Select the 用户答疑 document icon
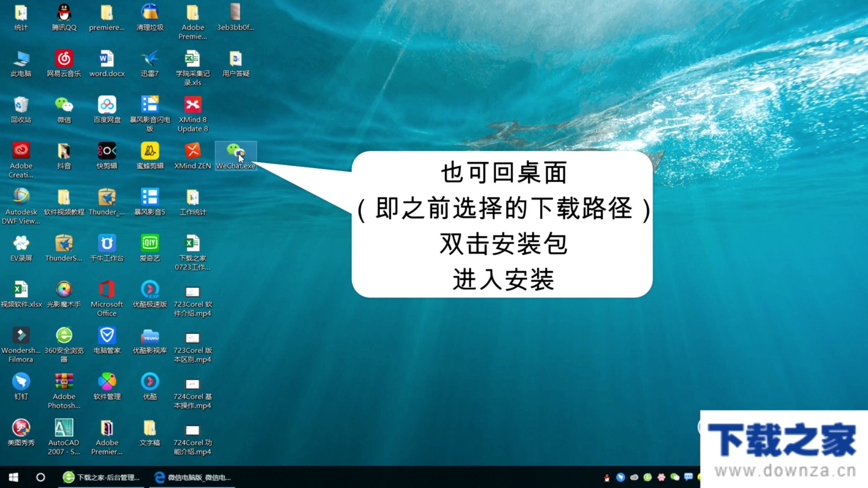 pyautogui.click(x=235, y=63)
